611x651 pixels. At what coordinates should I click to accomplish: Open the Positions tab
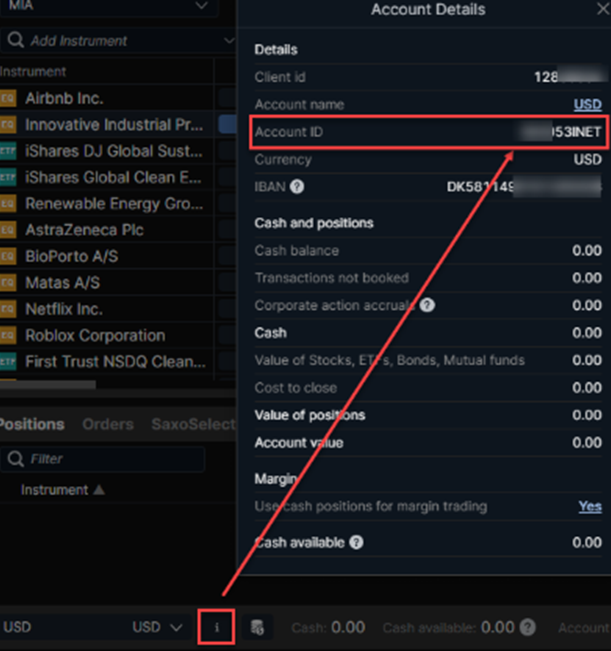coord(32,424)
